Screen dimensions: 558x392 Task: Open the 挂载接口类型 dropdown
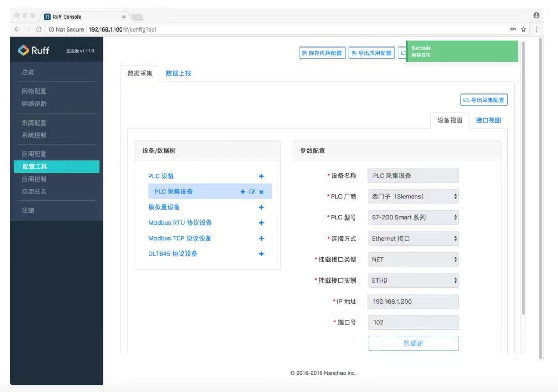(x=413, y=259)
